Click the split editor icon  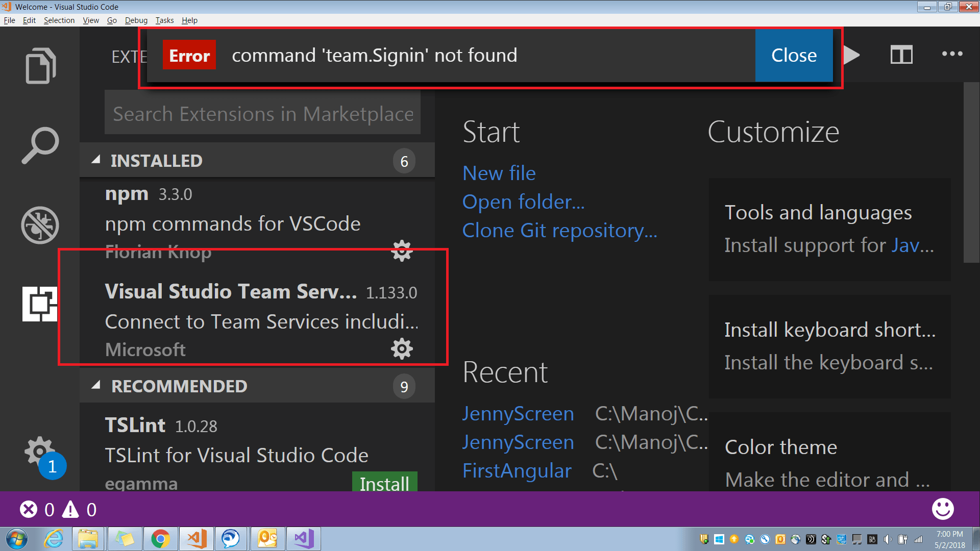pos(901,55)
